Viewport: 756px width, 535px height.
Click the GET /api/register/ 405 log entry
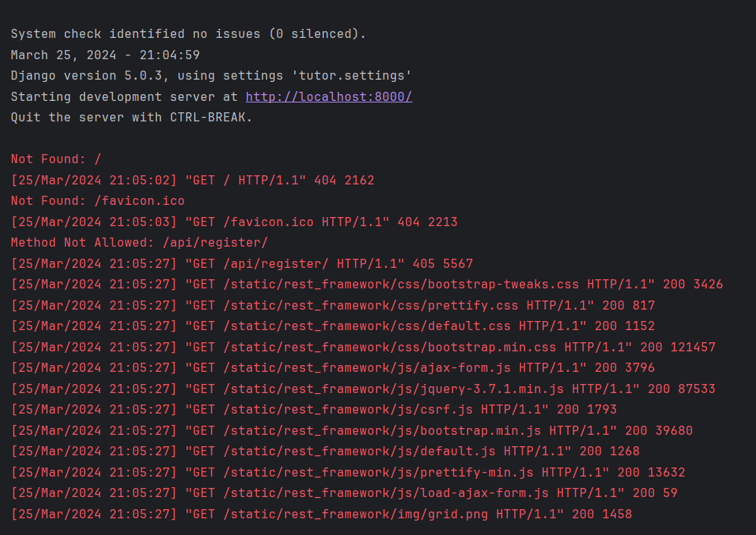(x=242, y=263)
